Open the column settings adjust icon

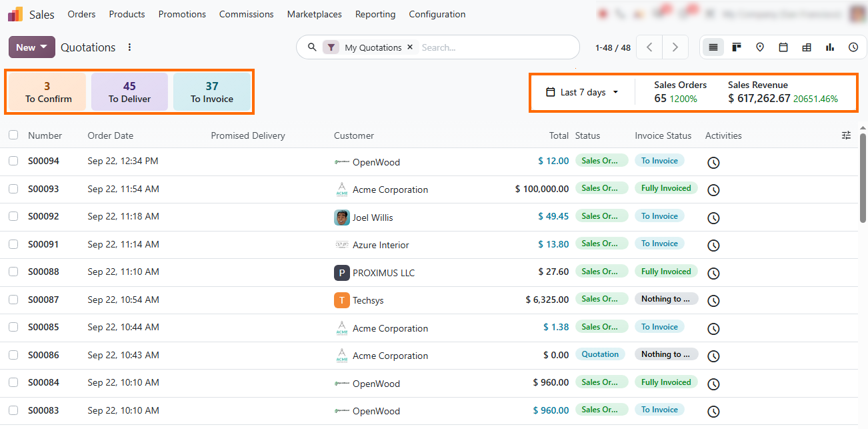point(847,135)
